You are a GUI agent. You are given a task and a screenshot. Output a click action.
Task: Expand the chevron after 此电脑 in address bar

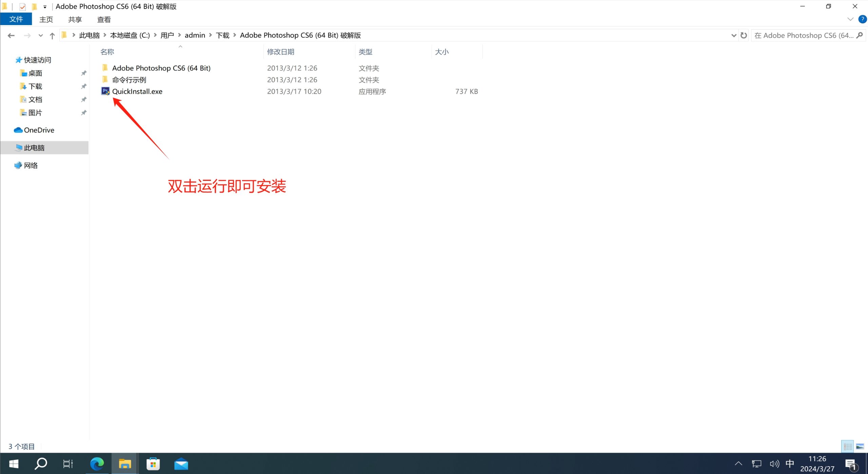click(104, 35)
